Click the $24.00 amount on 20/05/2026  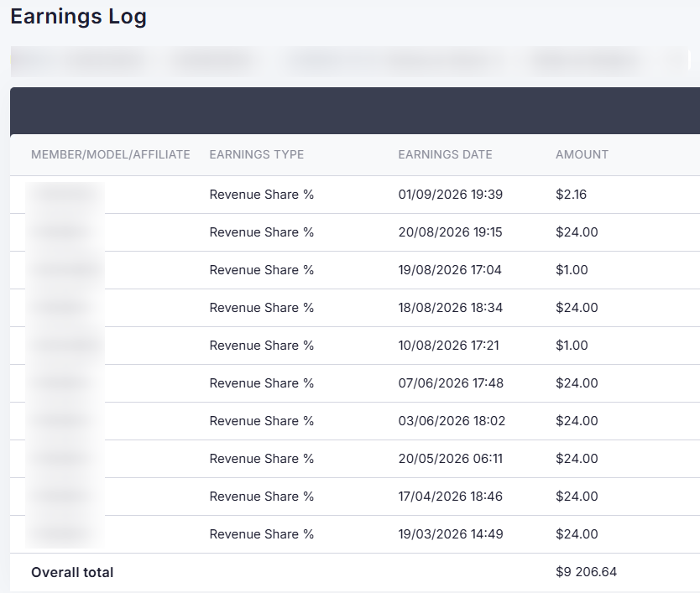pos(577,459)
